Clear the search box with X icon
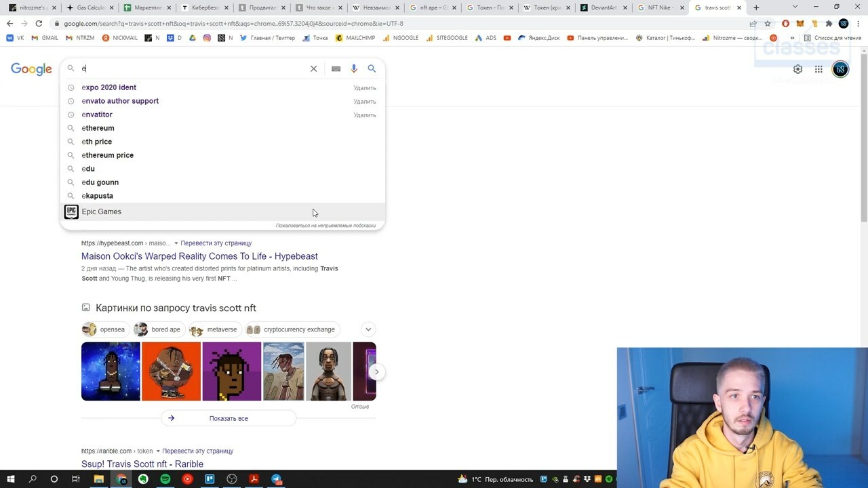 pyautogui.click(x=313, y=68)
